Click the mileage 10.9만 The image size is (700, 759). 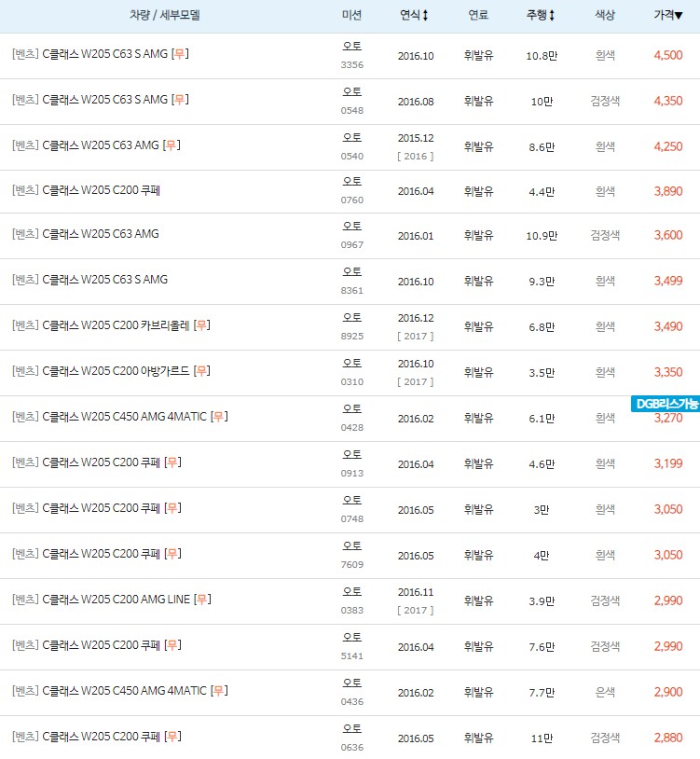[x=542, y=236]
